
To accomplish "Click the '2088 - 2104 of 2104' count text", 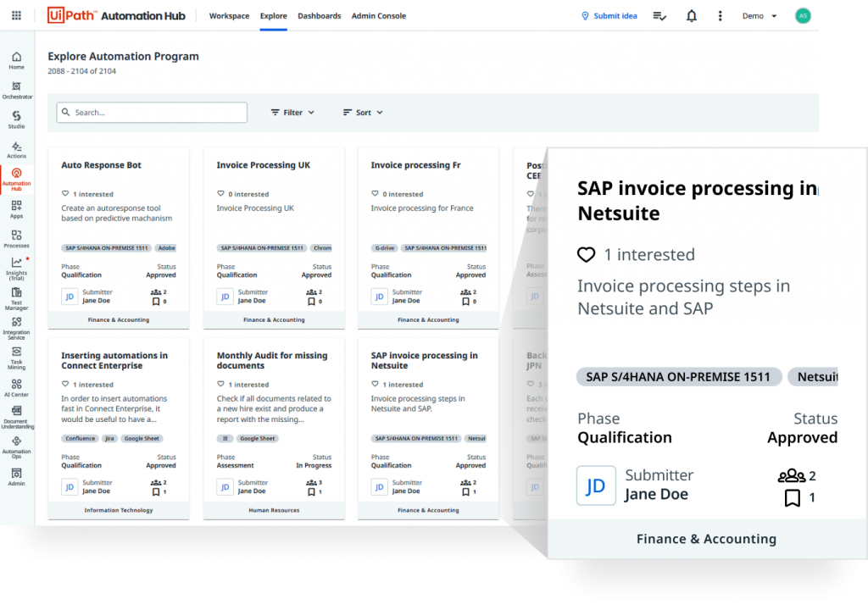I will click(x=82, y=71).
